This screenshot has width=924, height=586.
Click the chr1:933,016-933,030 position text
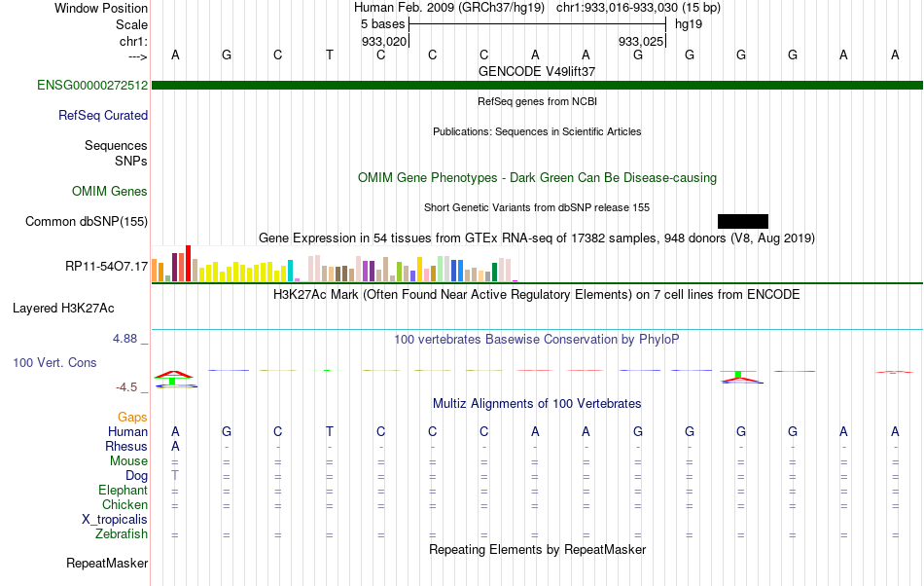638,8
